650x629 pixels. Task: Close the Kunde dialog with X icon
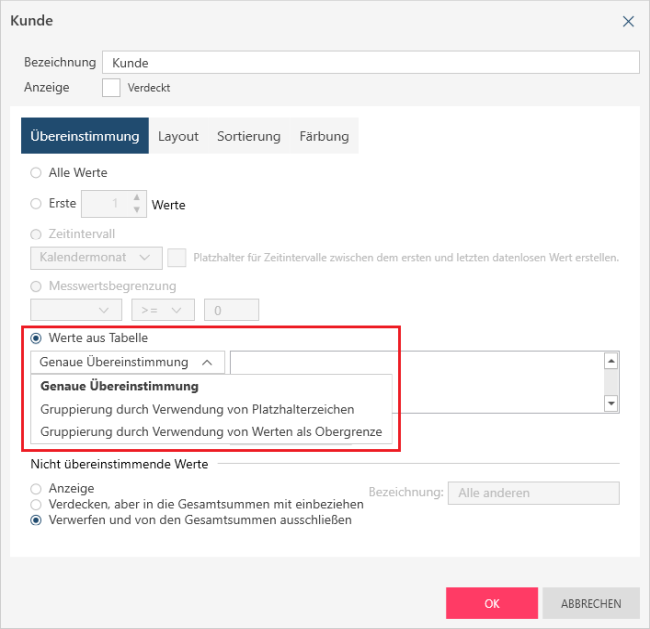click(x=628, y=21)
